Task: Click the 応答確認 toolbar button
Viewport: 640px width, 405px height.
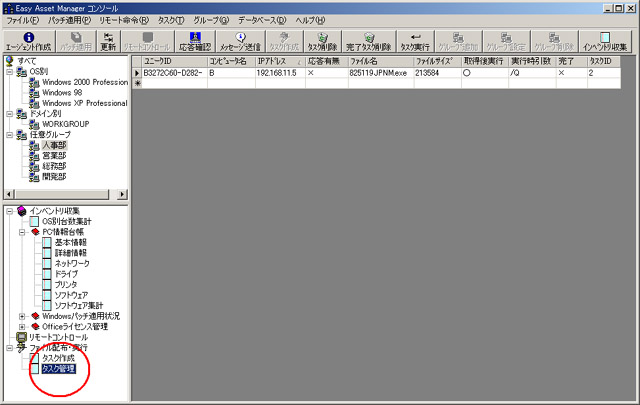Action: pyautogui.click(x=195, y=42)
